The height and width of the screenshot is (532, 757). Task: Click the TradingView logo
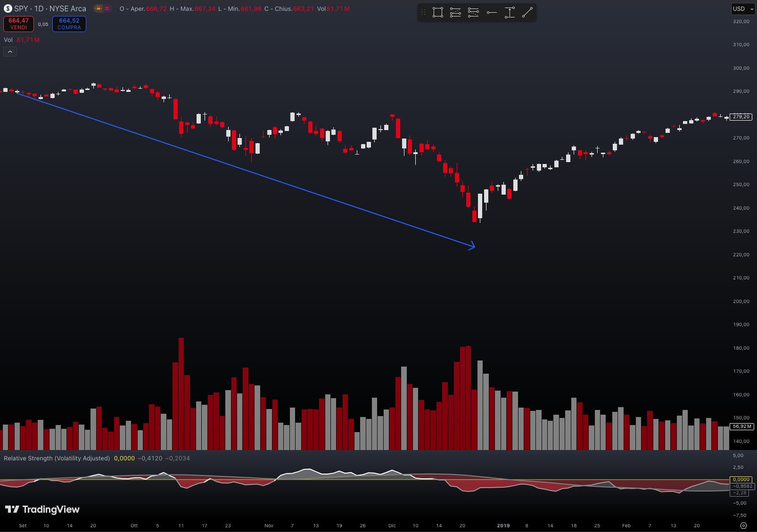[42, 509]
